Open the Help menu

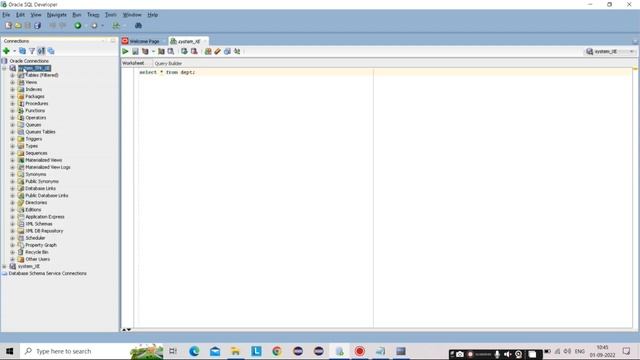153,15
